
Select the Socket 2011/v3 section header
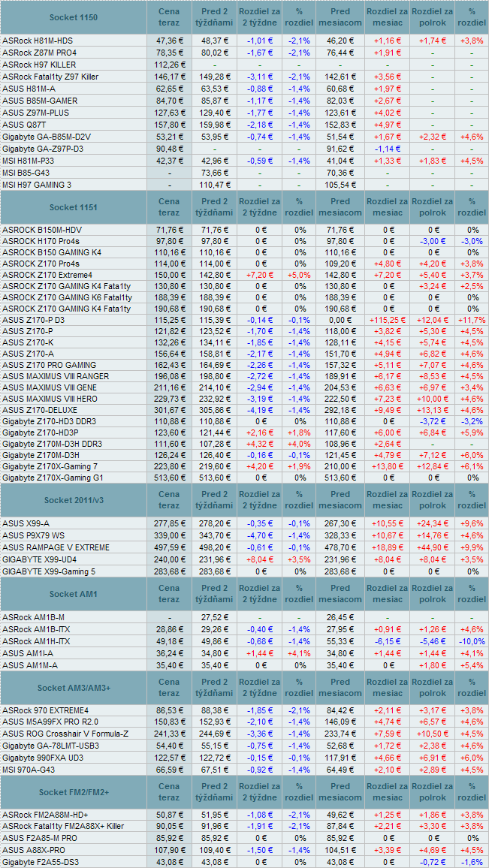[x=74, y=500]
